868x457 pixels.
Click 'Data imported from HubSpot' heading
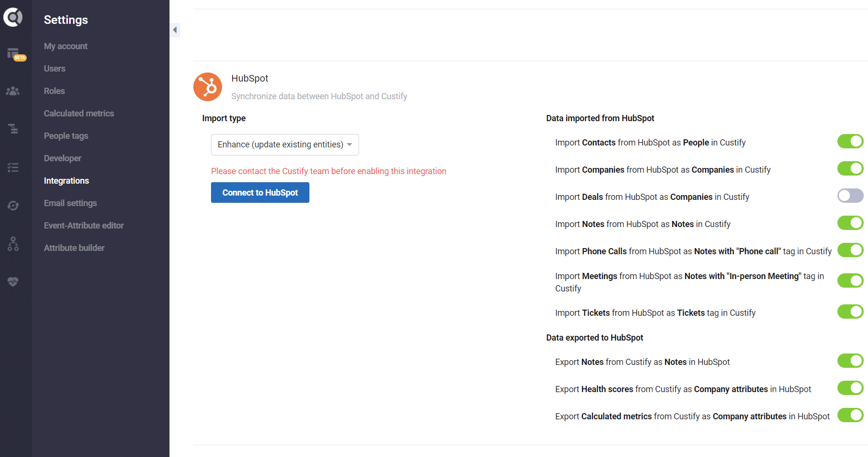click(x=600, y=118)
